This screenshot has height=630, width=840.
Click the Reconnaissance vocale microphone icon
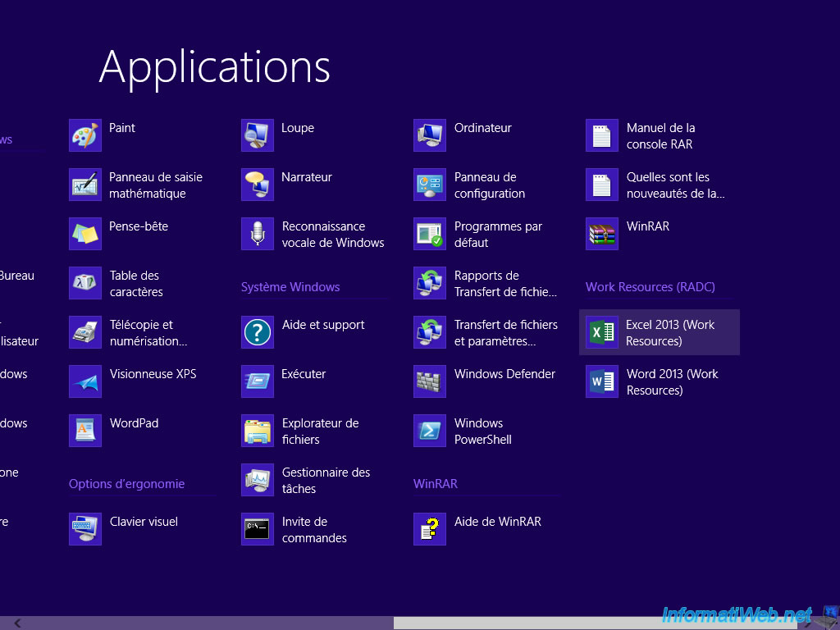tap(258, 234)
